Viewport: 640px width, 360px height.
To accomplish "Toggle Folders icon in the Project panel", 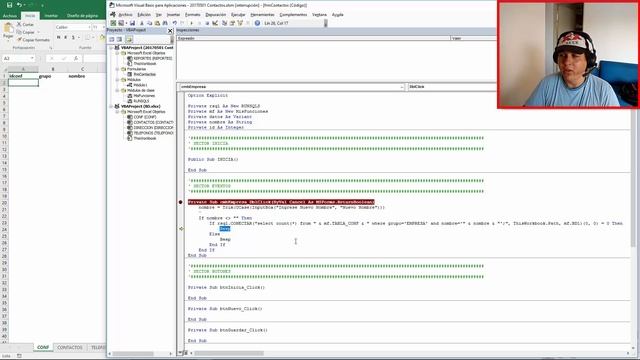I will click(x=129, y=39).
